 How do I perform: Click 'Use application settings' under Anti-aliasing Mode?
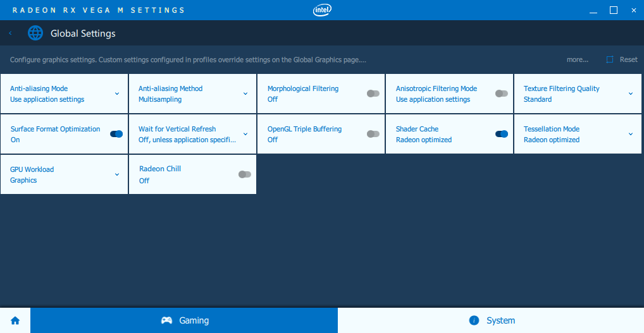[x=47, y=99]
